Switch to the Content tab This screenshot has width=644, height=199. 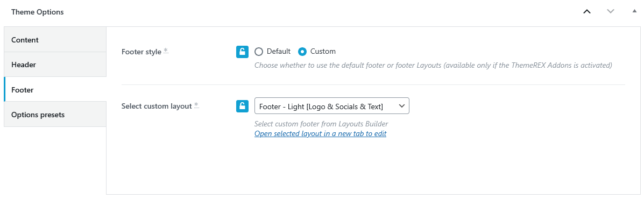click(x=55, y=40)
